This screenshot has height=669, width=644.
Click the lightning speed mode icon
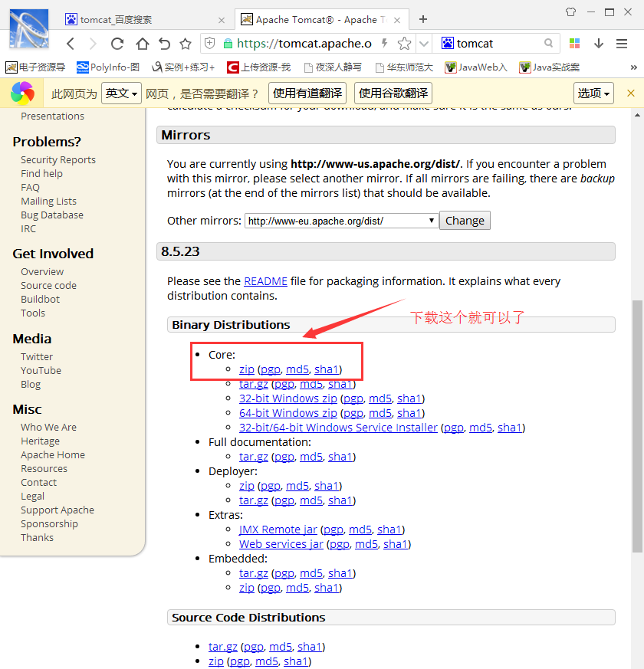point(385,43)
